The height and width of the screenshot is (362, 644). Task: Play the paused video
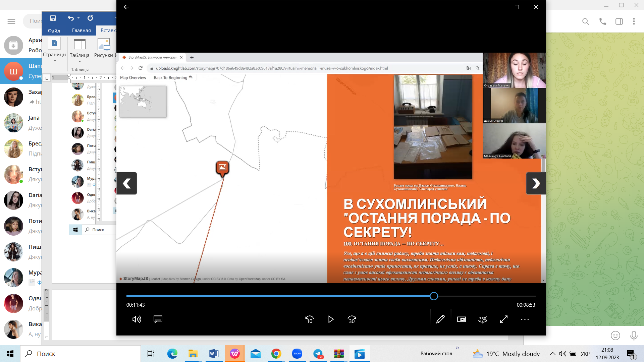pos(331,319)
